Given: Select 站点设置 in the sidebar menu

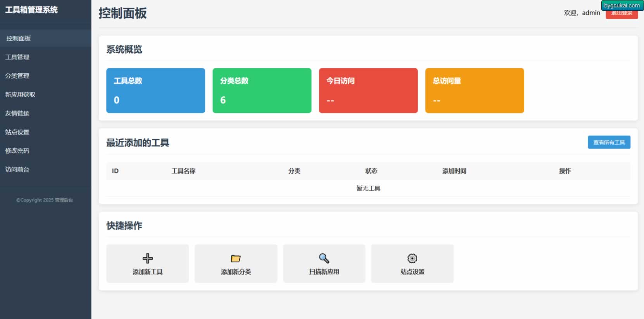Looking at the screenshot, I should coord(17,132).
